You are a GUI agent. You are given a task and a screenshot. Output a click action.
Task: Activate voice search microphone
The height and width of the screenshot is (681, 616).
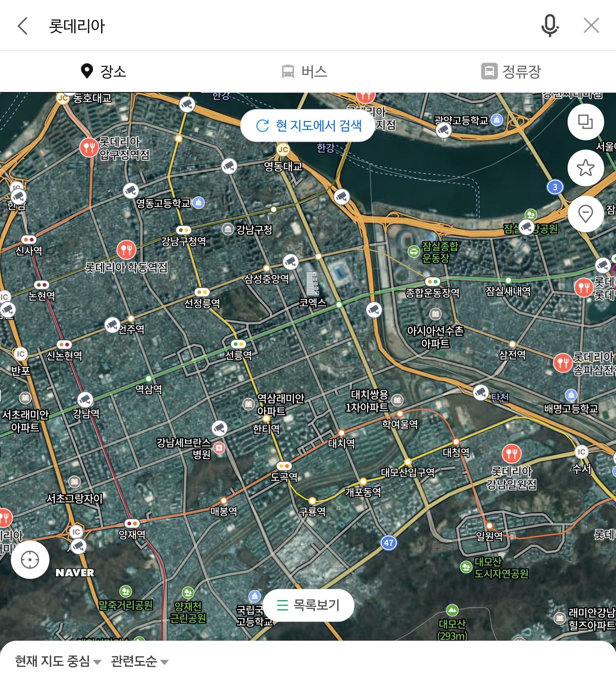[550, 25]
